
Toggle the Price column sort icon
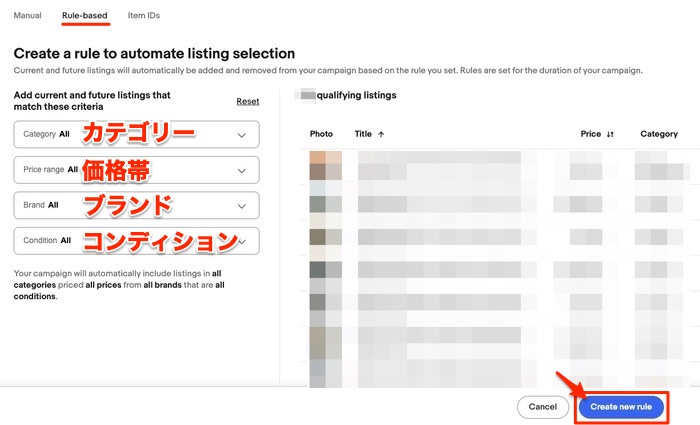tap(611, 134)
